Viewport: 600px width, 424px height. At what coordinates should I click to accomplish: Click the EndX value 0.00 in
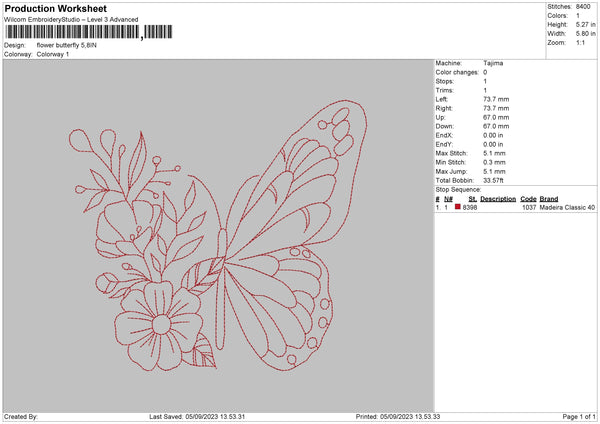[493, 135]
